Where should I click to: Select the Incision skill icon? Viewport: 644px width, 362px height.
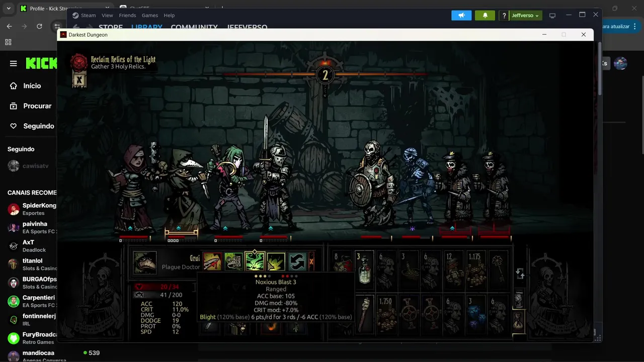tap(212, 262)
